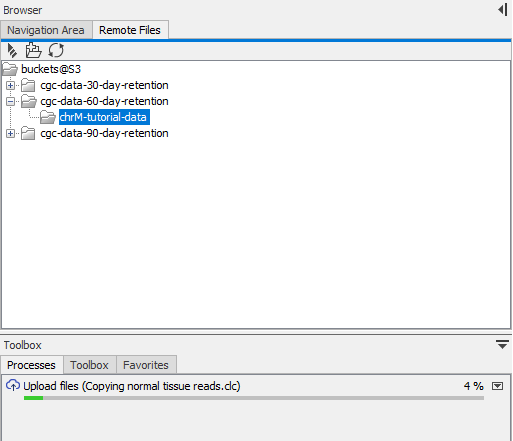Click the 4 % progress value
513x441 pixels.
473,386
